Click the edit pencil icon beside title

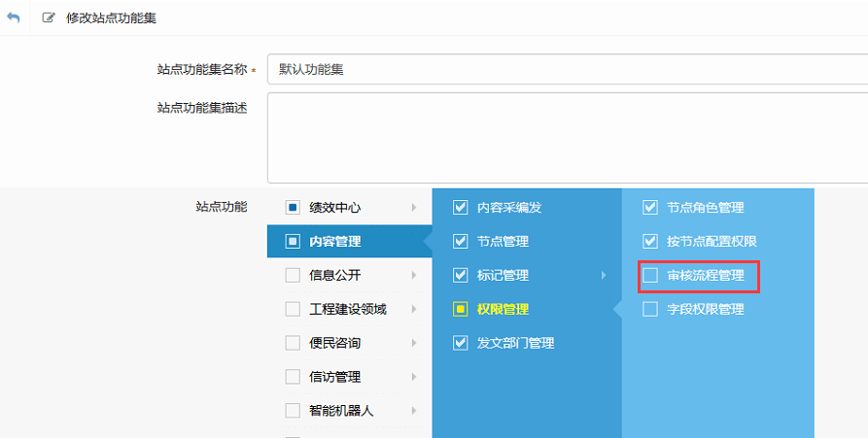tap(49, 18)
